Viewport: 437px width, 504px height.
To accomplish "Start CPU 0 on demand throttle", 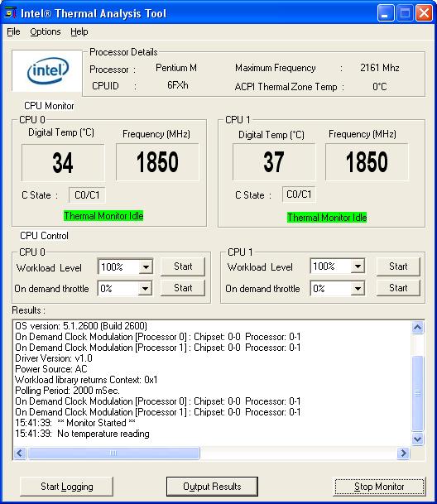I will pyautogui.click(x=183, y=288).
